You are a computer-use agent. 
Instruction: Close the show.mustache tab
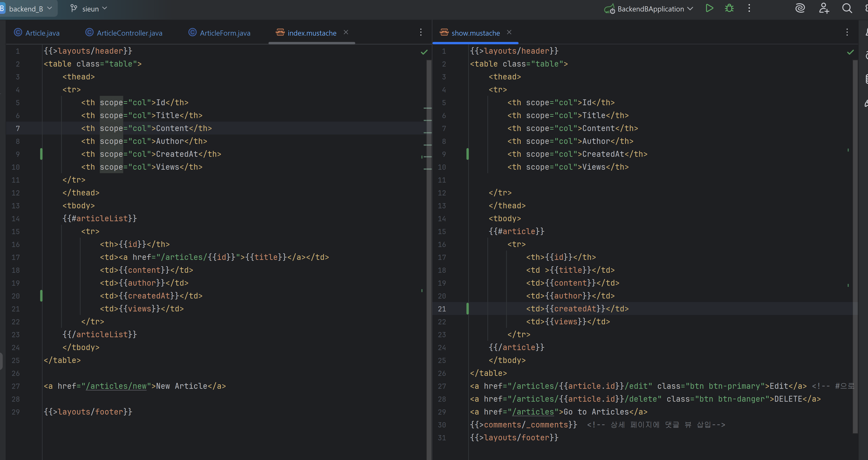pos(509,32)
